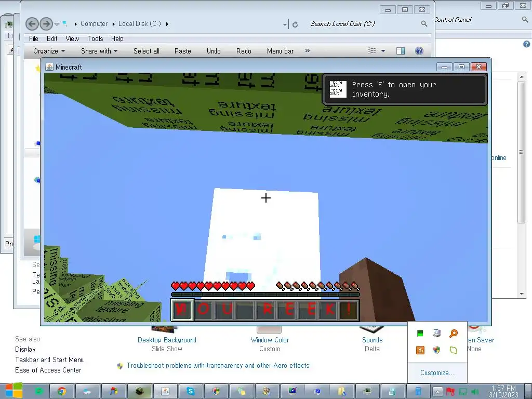Open Explorer help question mark icon
Viewport: 532px width, 399px height.
point(419,51)
